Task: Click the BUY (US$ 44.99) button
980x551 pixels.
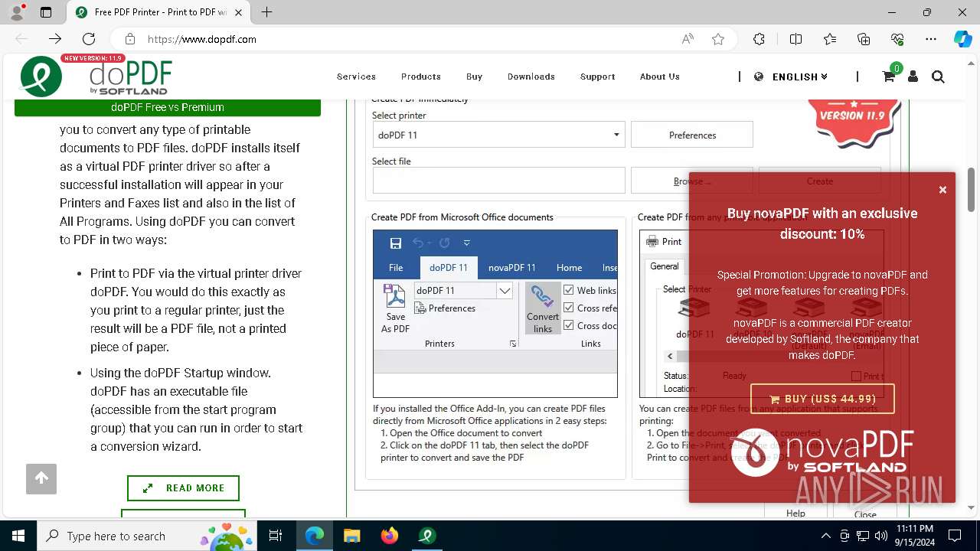Action: pyautogui.click(x=822, y=399)
